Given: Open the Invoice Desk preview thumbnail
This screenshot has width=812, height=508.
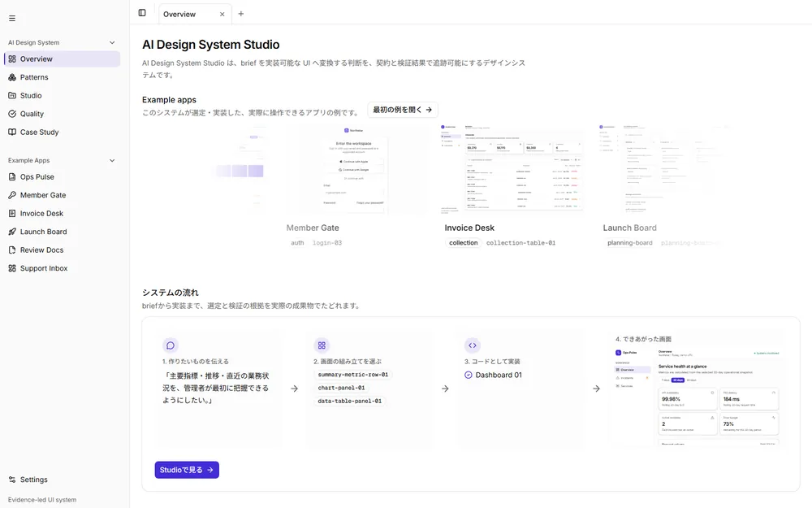Looking at the screenshot, I should click(512, 170).
